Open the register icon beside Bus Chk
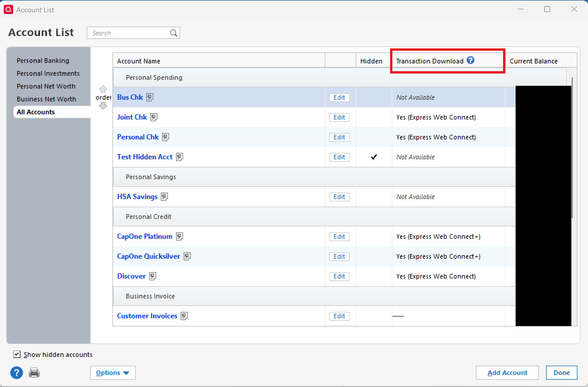This screenshot has height=387, width=588. pos(150,97)
